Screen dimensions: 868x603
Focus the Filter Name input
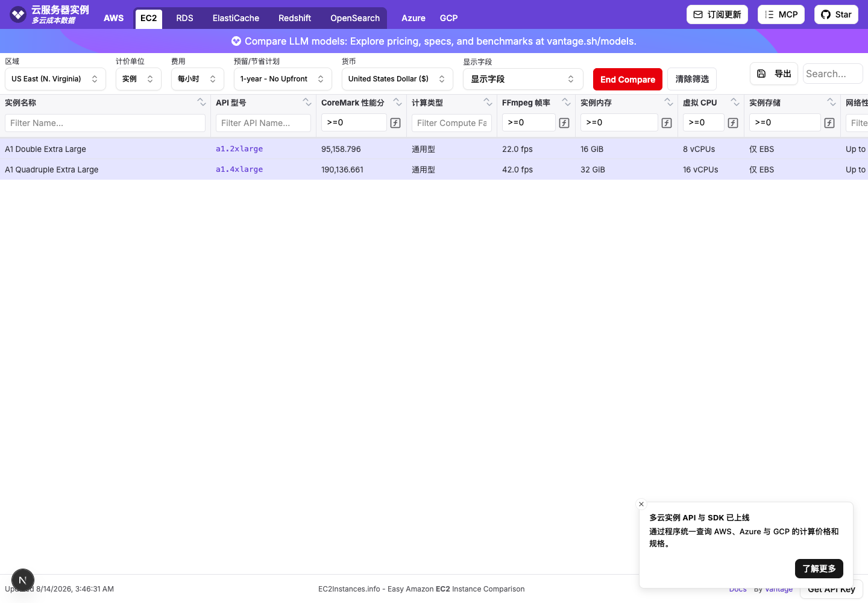105,123
